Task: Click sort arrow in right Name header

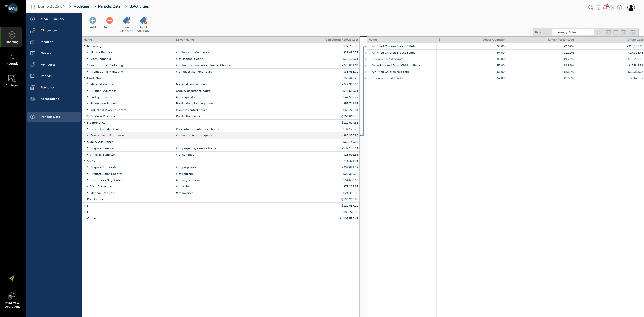Action: pyautogui.click(x=439, y=40)
